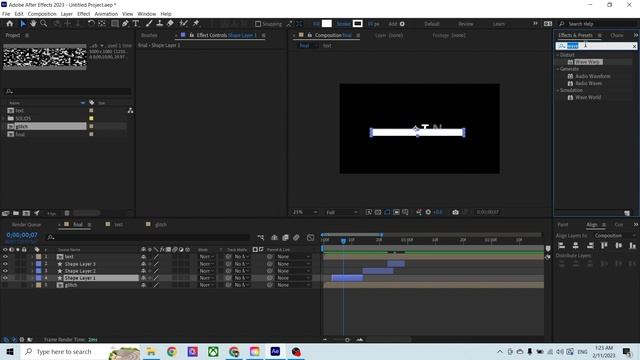Screen dimensions: 640x360
Task: Activate the Pen tool
Action: tap(125, 24)
